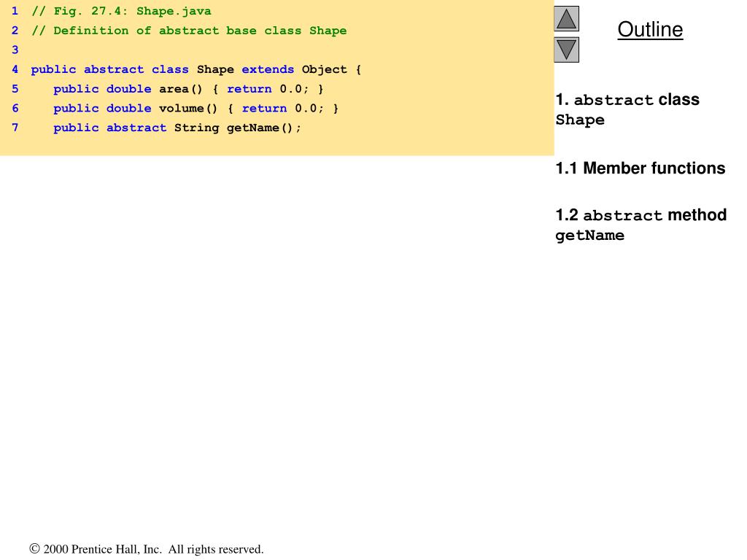Click the 'String' return type on line 7
747x560 pixels.
(196, 128)
